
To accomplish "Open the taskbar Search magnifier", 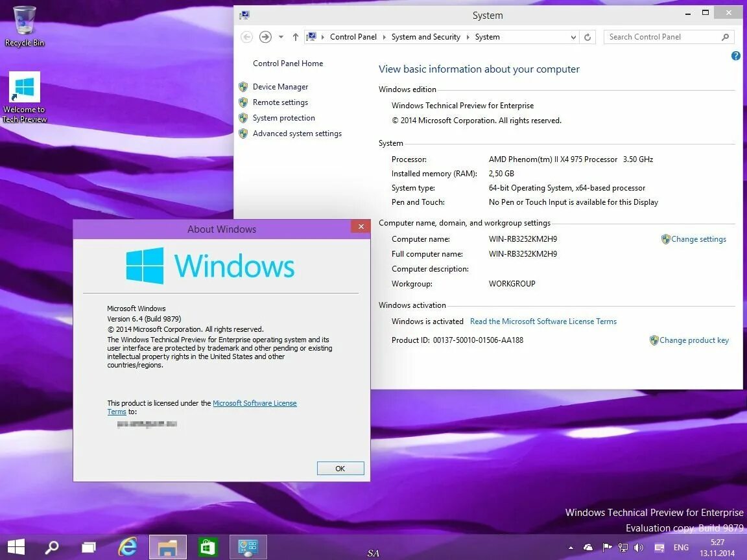I will (x=51, y=547).
